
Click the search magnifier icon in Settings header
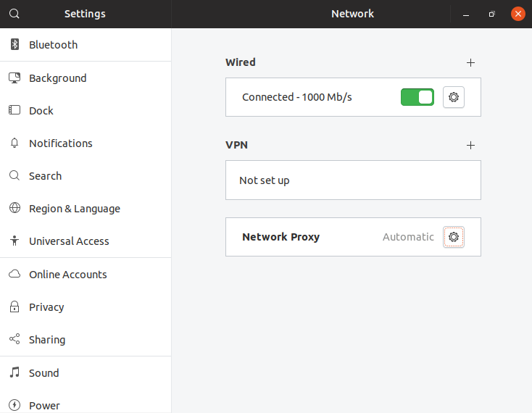coord(14,14)
